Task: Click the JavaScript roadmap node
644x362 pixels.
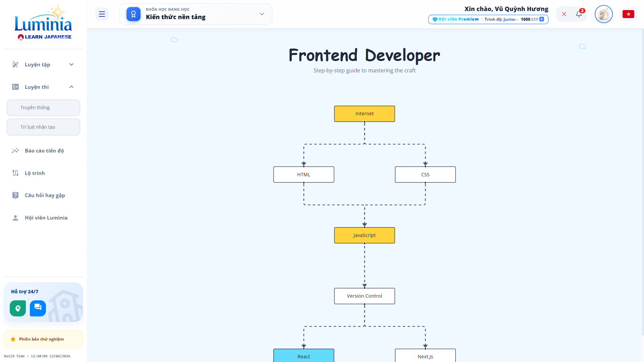Action: tap(364, 235)
